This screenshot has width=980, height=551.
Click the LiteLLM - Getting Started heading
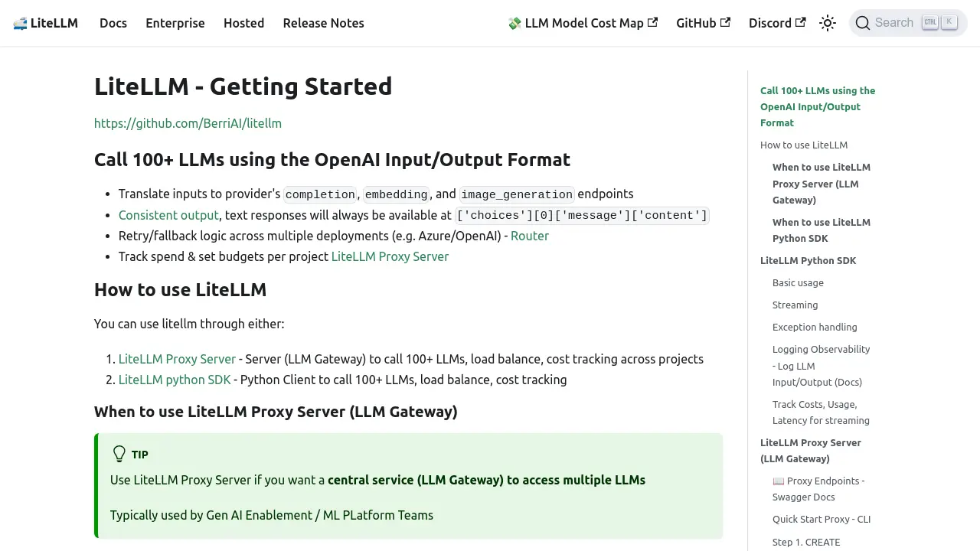[243, 86]
